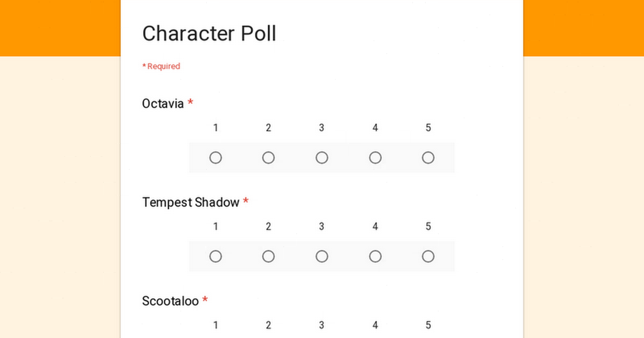Select rating 2 for Tempest Shadow
644x338 pixels.
(x=268, y=256)
